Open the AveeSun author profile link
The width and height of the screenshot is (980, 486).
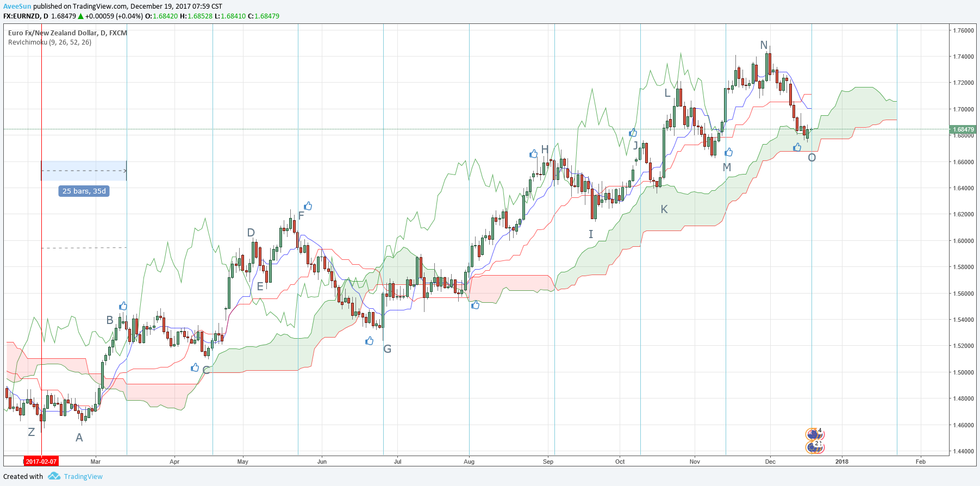pos(17,7)
